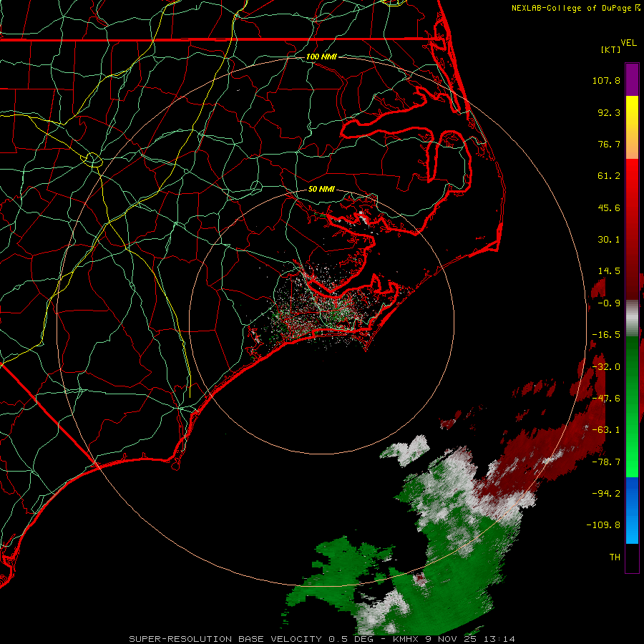
Task: Select the green segment of velocity color bar
Action: 632,406
